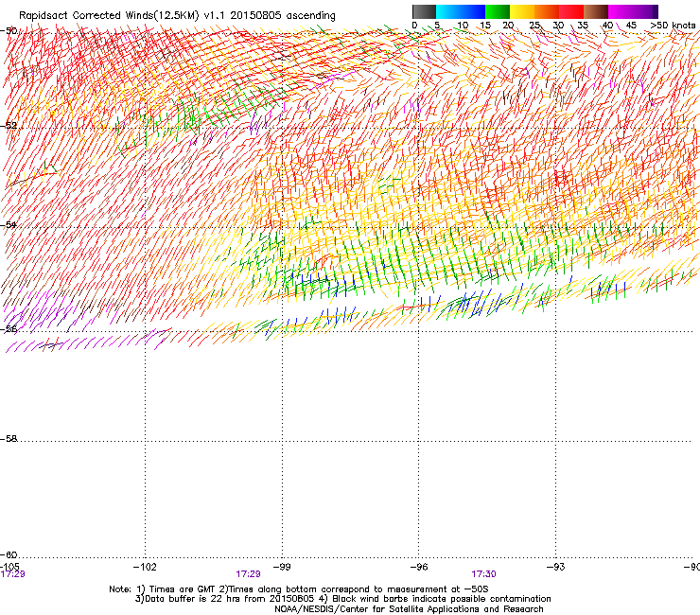Click the '-60' latitude axis label
Screen dimensions: 700x615
9,554
